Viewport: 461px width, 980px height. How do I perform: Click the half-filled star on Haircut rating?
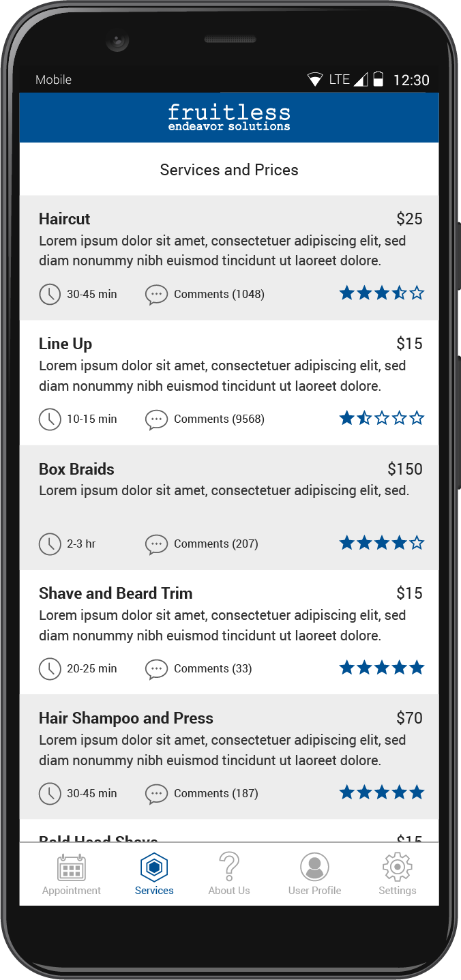[399, 293]
